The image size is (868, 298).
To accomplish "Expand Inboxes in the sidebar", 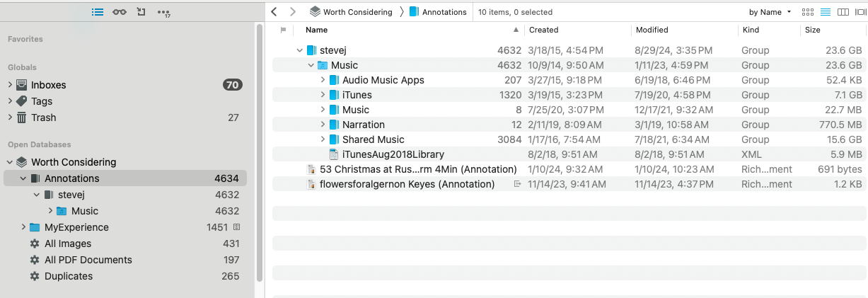I will click(x=11, y=85).
